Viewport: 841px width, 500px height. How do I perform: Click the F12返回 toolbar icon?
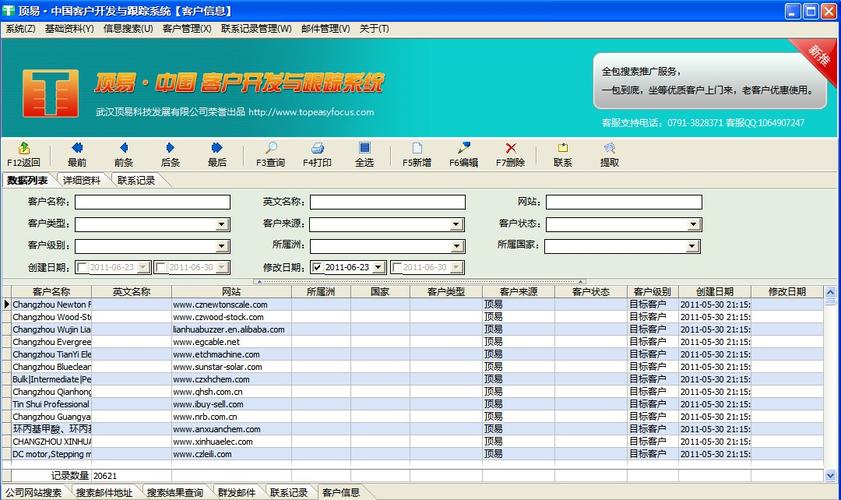tap(24, 155)
